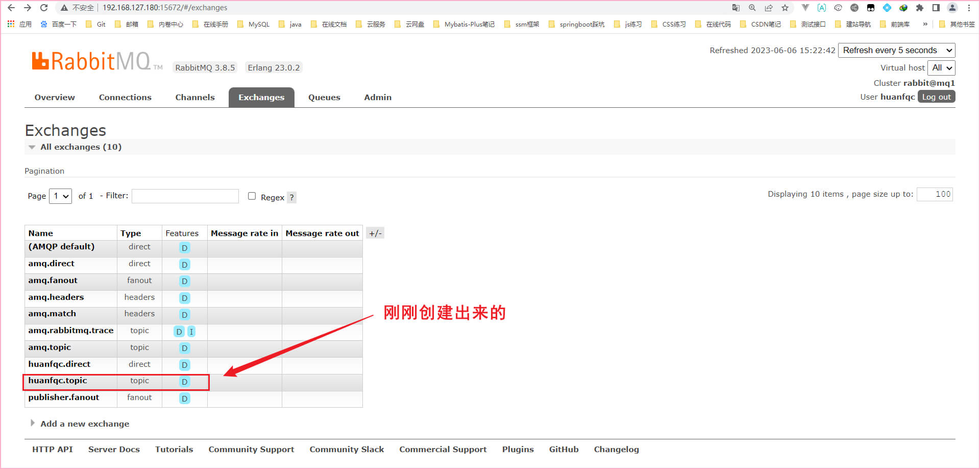This screenshot has width=980, height=469.
Task: Go back using the browser back arrow
Action: [11, 8]
